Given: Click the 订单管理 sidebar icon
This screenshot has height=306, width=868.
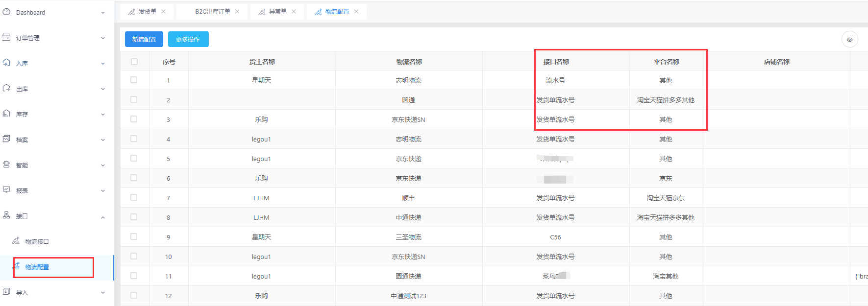Looking at the screenshot, I should tap(6, 37).
